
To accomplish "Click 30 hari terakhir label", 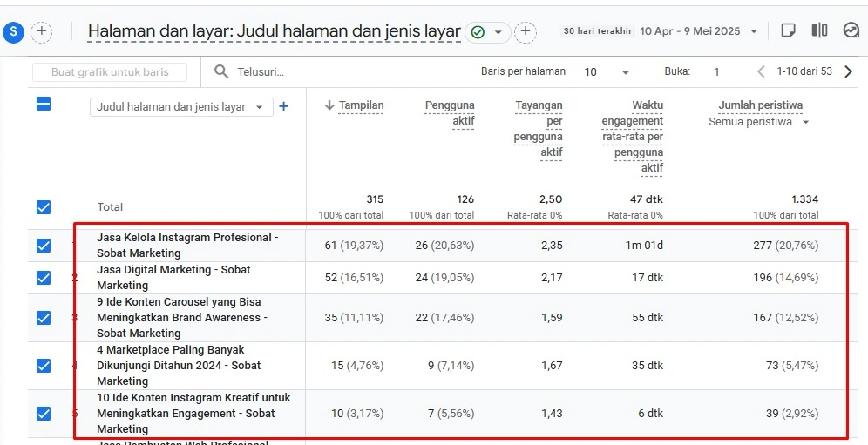I will 598,31.
